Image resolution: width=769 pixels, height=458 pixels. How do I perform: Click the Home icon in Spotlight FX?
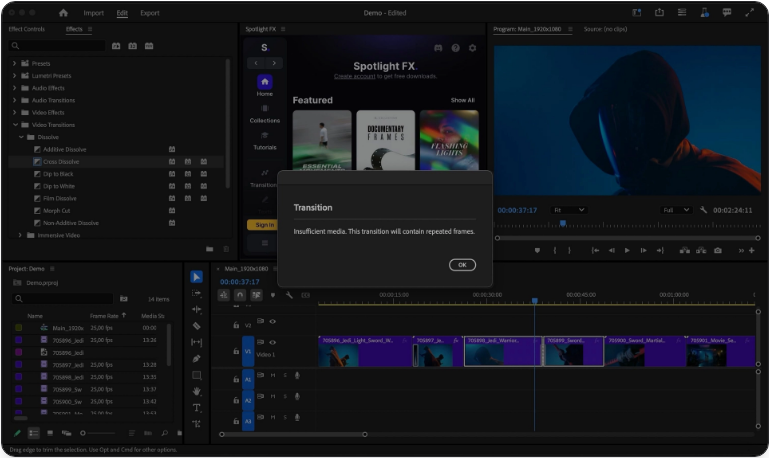(264, 82)
